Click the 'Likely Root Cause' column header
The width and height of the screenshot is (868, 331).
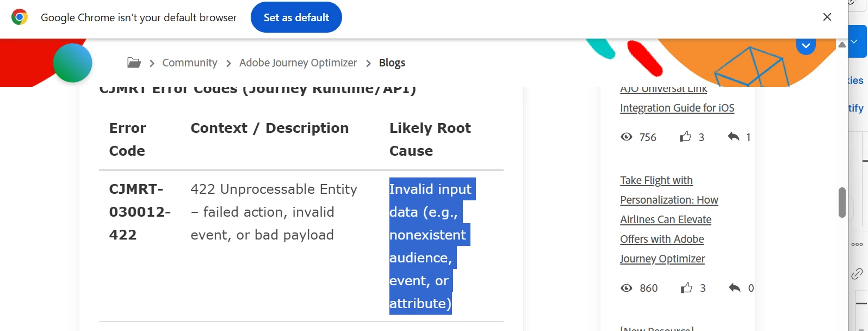[430, 139]
